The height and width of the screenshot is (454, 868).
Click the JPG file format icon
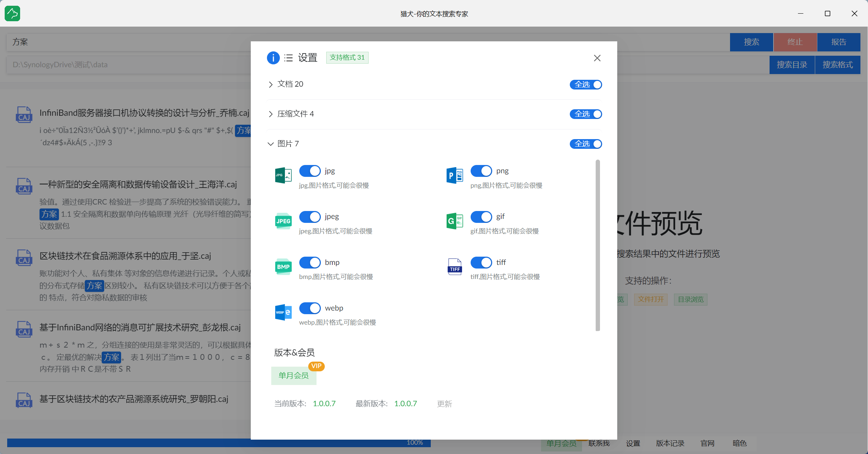(283, 175)
